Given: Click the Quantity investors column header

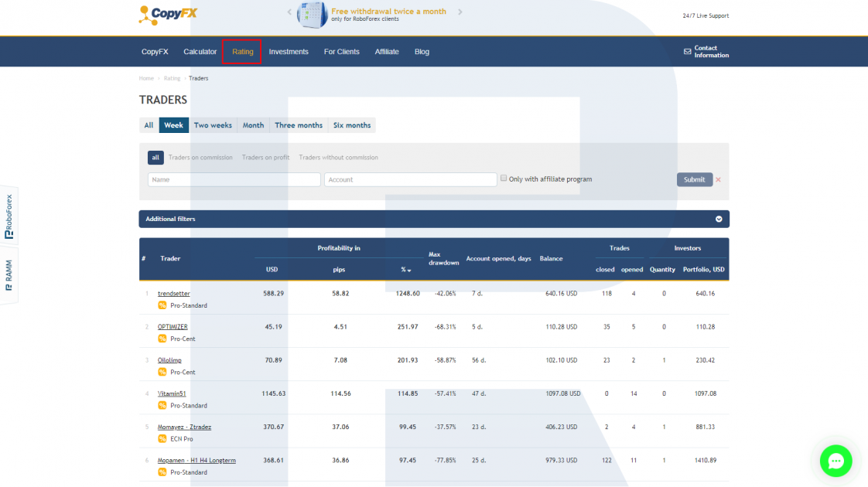Looking at the screenshot, I should pos(663,270).
